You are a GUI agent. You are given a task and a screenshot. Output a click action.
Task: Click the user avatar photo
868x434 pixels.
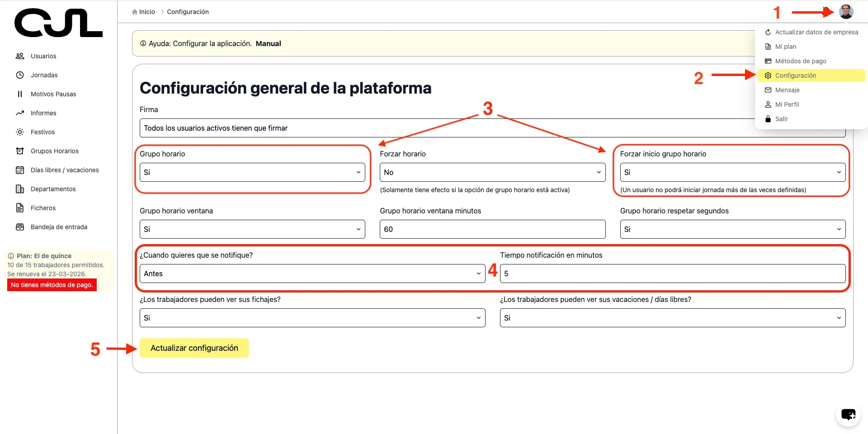coord(846,12)
